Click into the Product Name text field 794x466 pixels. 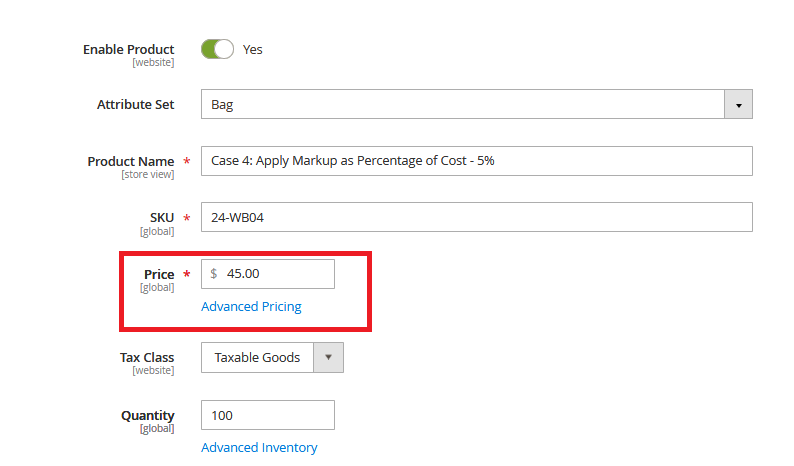476,161
